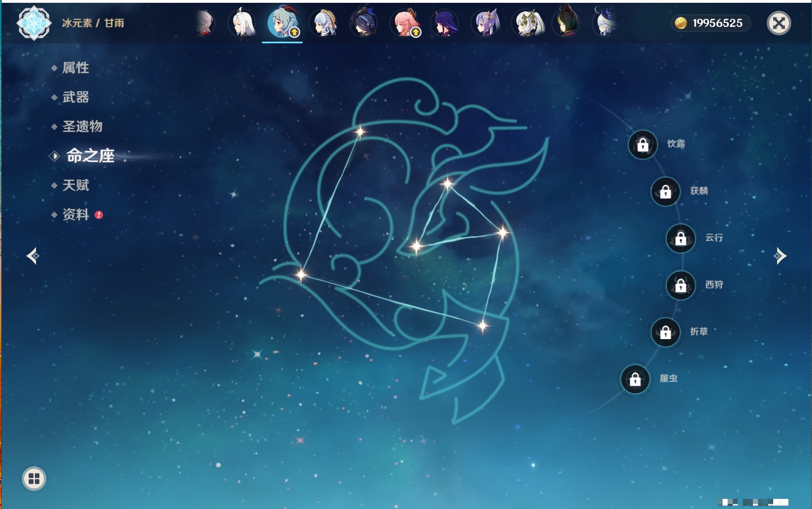Click the yellow upgrade arrow on Ganyu's portrait
This screenshot has width=812, height=509.
(295, 33)
